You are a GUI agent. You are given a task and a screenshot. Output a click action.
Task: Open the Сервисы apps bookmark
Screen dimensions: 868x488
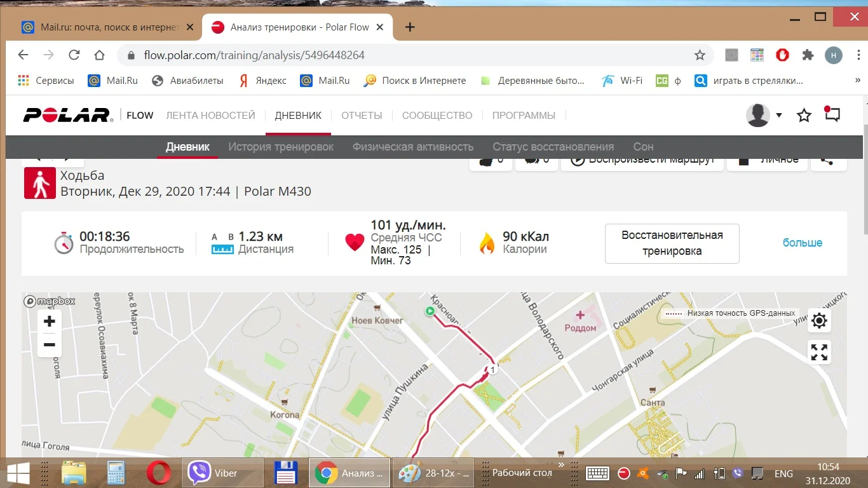(x=46, y=81)
